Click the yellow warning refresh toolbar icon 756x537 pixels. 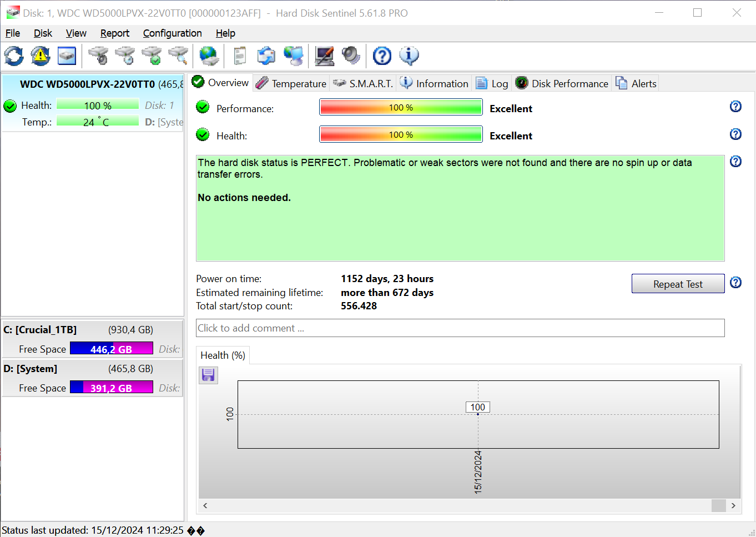tap(41, 56)
